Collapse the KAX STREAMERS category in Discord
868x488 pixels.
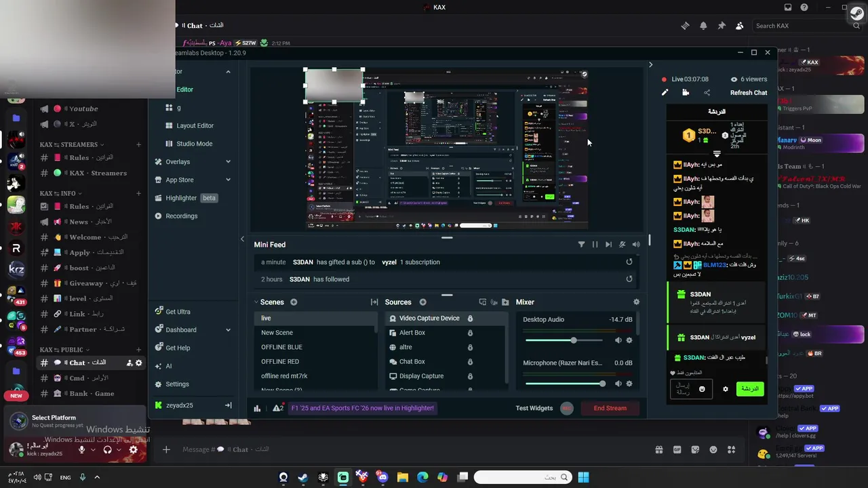(72, 144)
